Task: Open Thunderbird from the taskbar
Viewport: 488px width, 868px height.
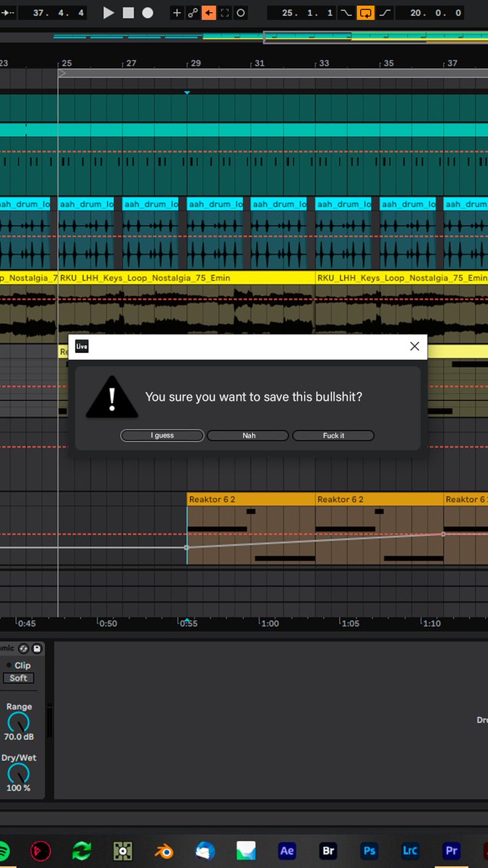Action: tap(205, 851)
